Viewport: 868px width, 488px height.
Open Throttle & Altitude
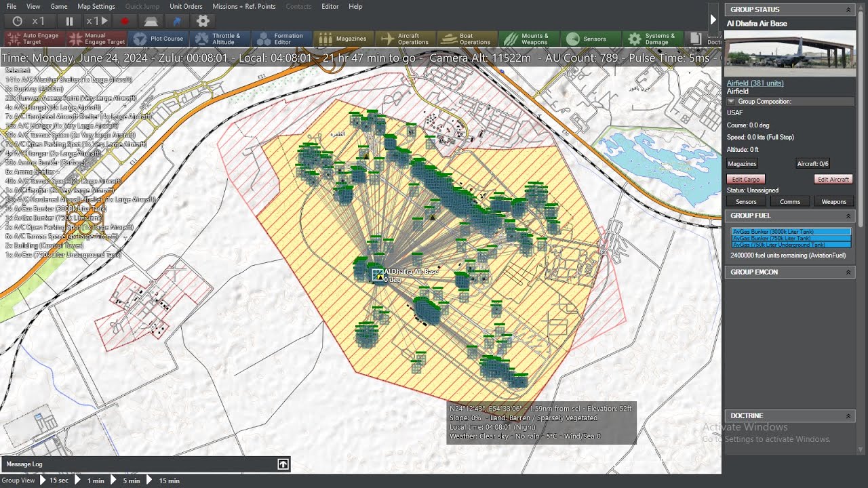click(220, 39)
